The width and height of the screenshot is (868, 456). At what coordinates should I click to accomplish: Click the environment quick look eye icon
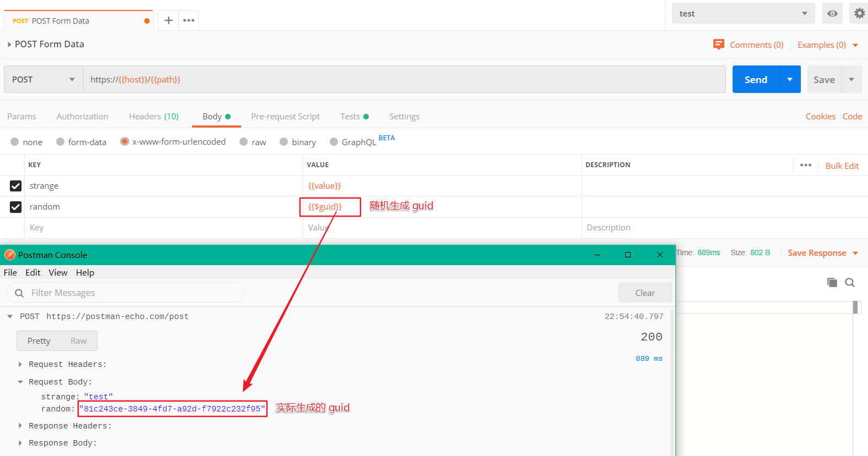832,13
